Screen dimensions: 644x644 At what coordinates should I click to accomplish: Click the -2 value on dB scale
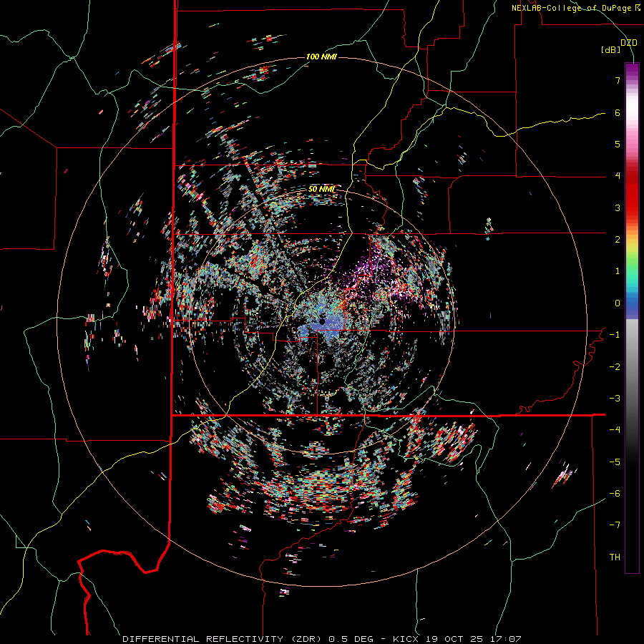[x=615, y=366]
